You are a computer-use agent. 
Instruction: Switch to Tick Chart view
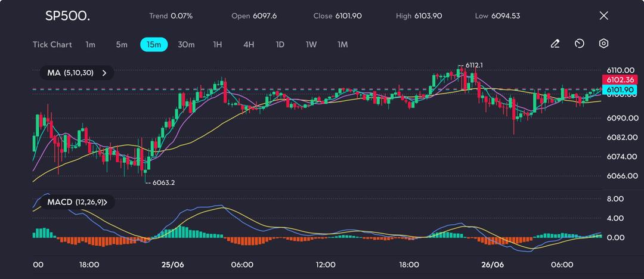coord(52,45)
